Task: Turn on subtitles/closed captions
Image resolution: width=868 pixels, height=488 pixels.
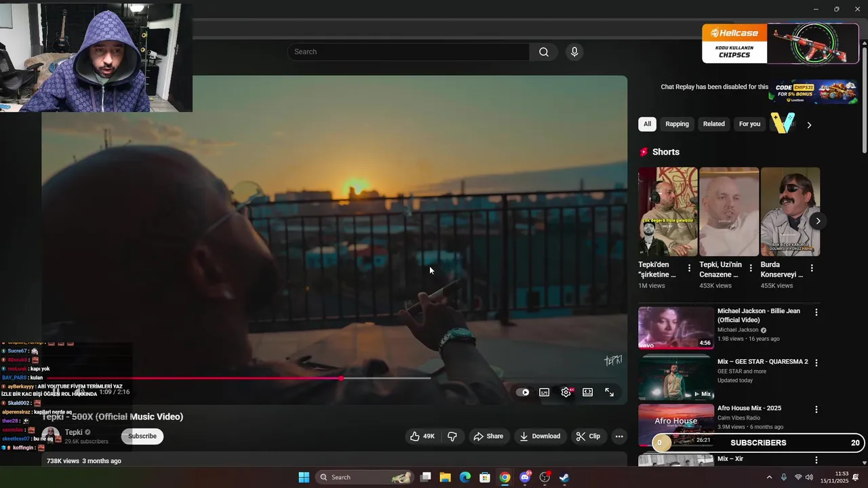Action: tap(544, 392)
